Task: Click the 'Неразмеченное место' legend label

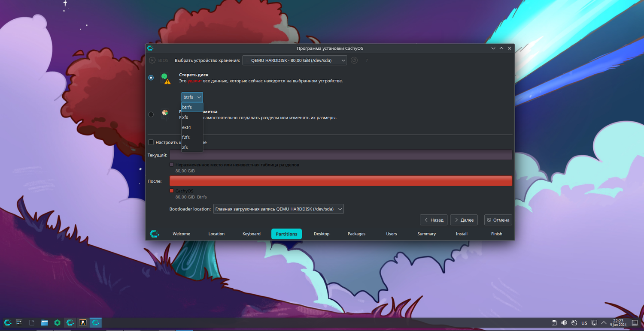Action: click(237, 165)
